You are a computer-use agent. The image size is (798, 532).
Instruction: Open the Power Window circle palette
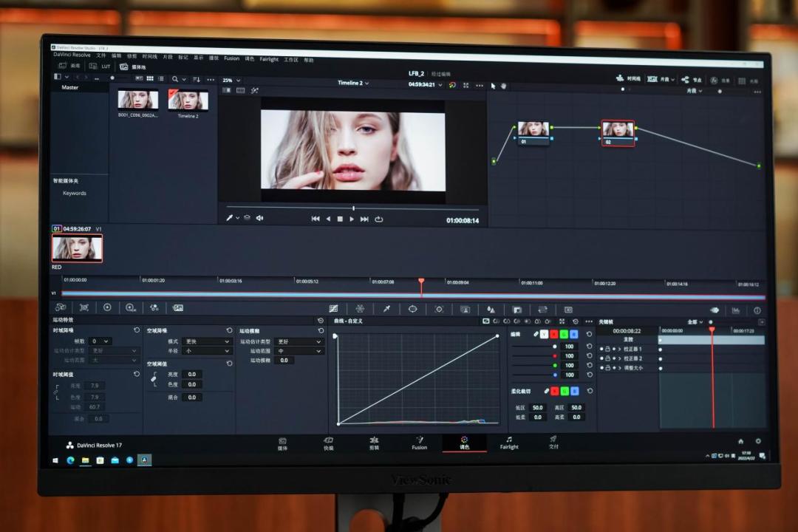[x=412, y=309]
